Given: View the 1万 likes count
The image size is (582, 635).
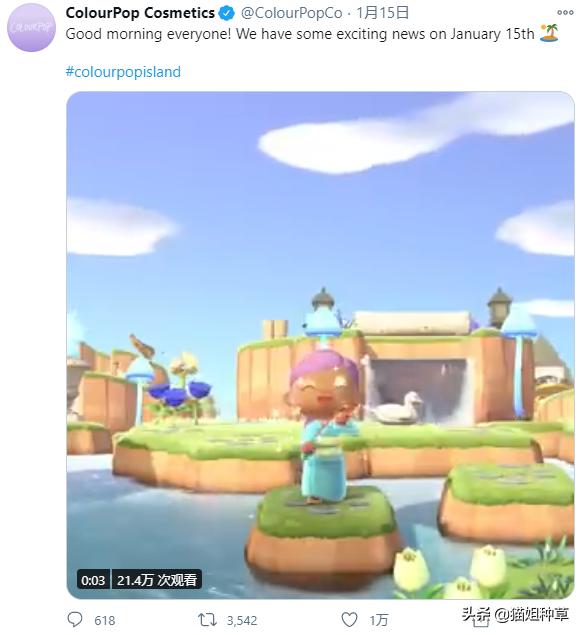Looking at the screenshot, I should (378, 620).
